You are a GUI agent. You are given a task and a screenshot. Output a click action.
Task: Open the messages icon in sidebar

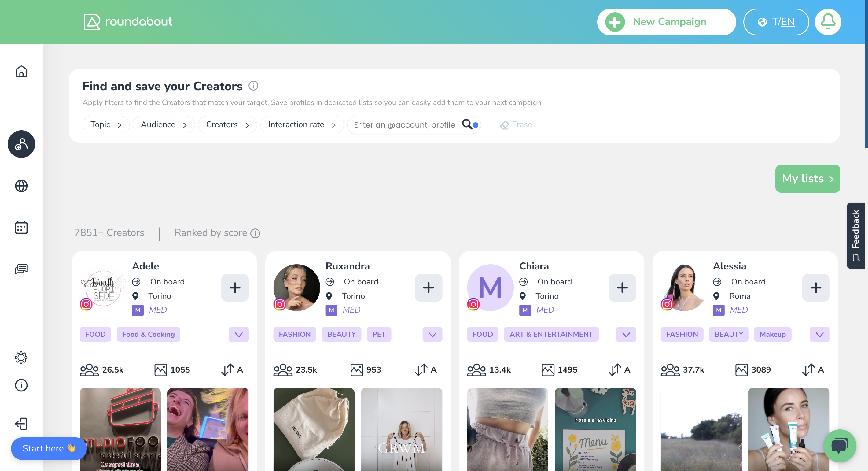pyautogui.click(x=21, y=269)
